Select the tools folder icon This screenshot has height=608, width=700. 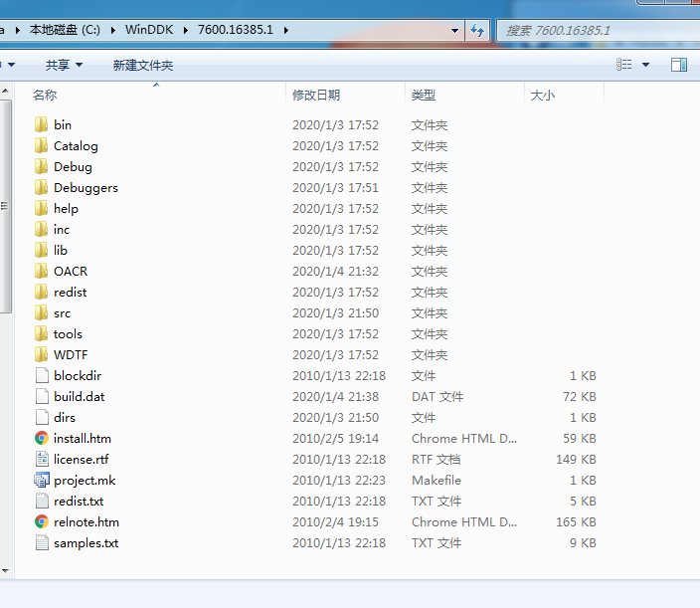[x=41, y=333]
